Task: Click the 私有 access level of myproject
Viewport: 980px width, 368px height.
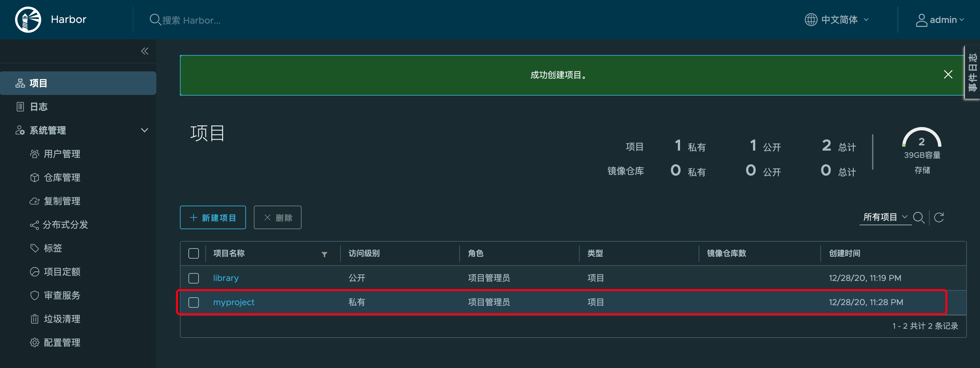Action: [x=357, y=303]
